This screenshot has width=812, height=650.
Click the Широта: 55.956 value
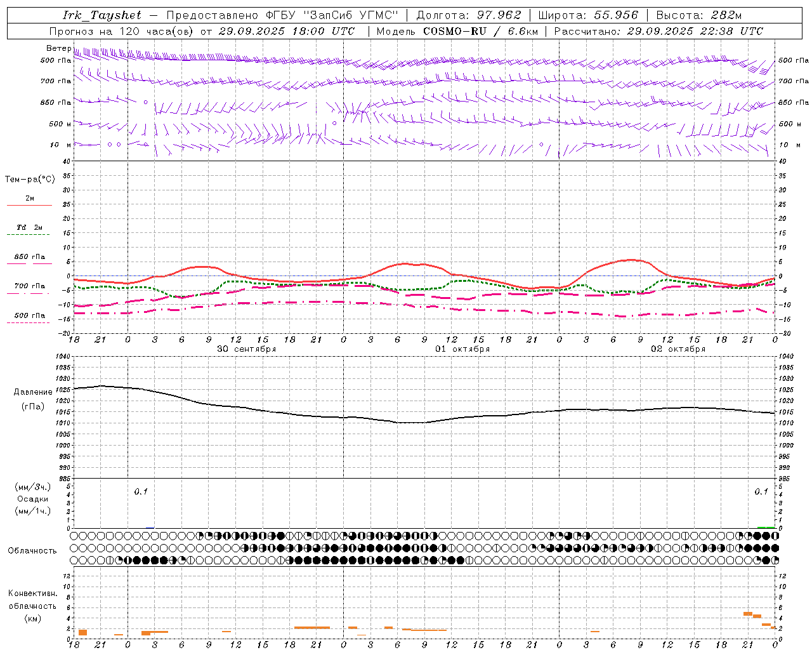[588, 15]
